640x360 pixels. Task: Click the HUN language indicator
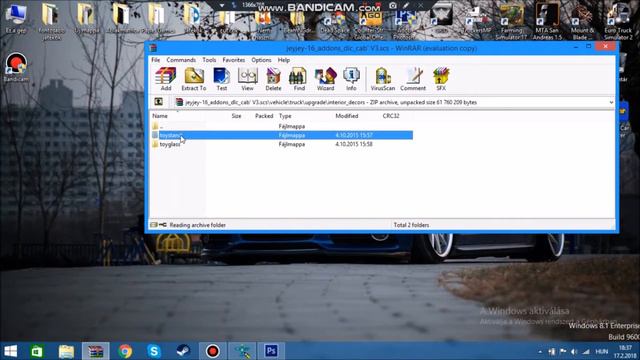(x=601, y=351)
